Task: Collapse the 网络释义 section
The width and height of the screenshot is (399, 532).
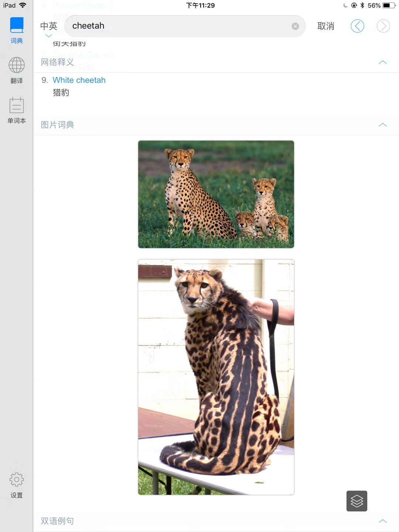Action: [383, 62]
